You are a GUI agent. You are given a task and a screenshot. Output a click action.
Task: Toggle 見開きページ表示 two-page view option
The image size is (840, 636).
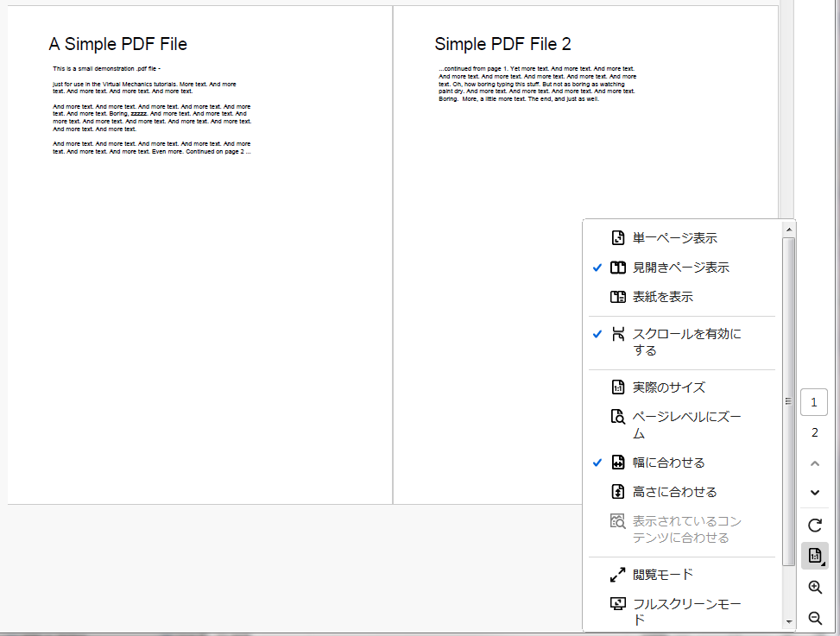pos(680,268)
